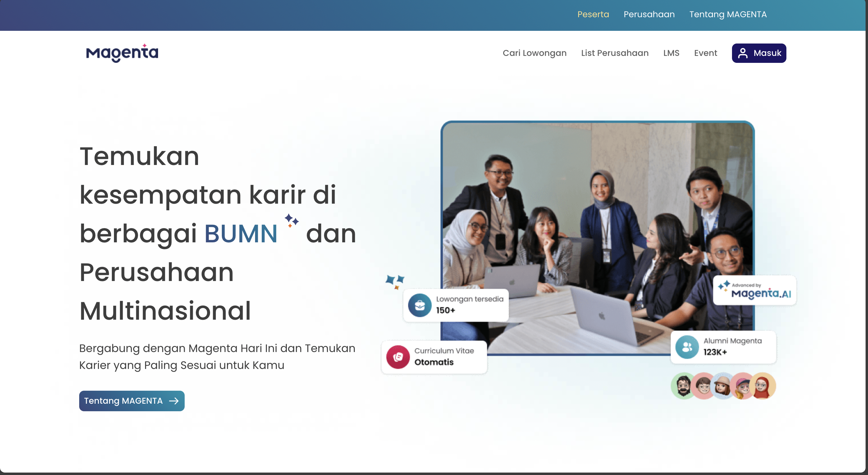Screen dimensions: 868x475
Task: Click the Magenta.AI badge logo
Action: (x=755, y=290)
